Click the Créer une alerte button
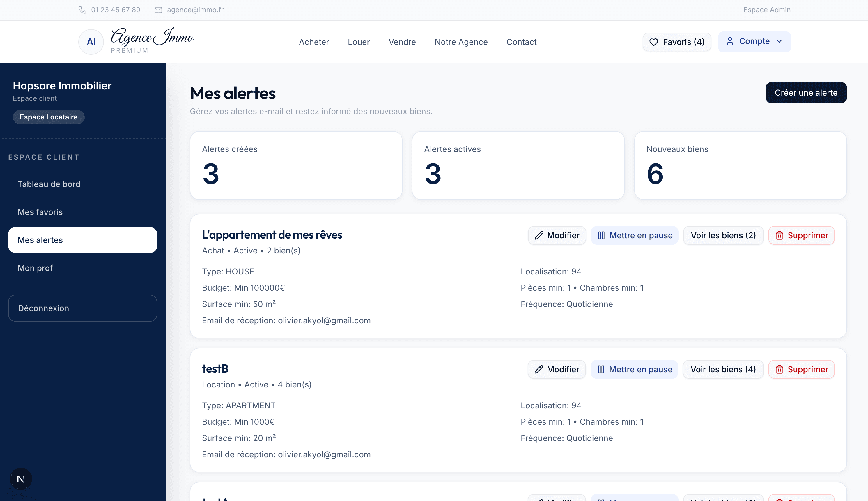 (806, 93)
